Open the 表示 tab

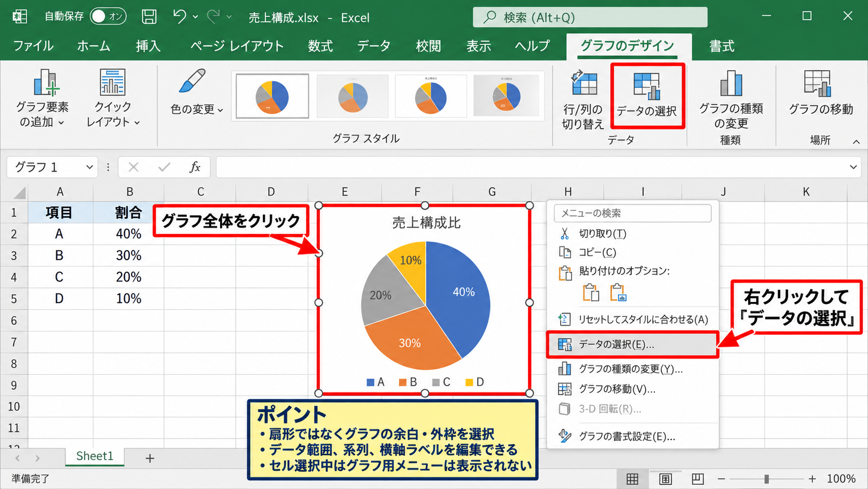click(479, 46)
